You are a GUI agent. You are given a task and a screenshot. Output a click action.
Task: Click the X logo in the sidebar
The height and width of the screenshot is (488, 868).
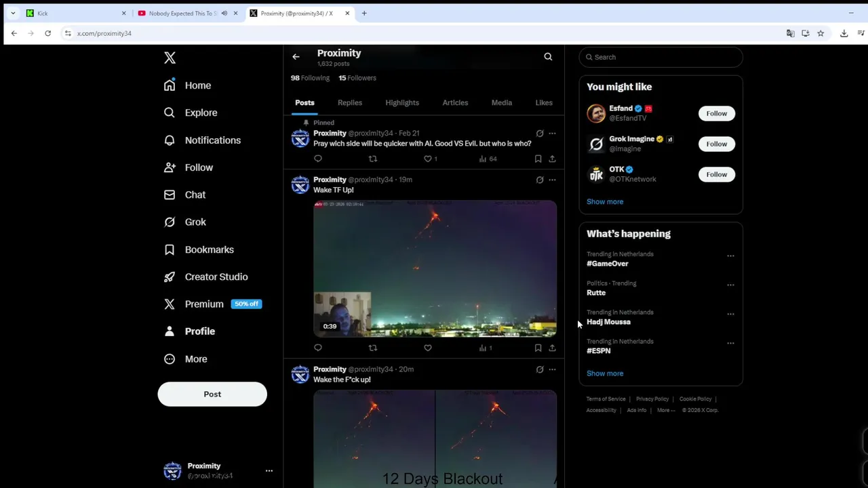click(x=170, y=58)
